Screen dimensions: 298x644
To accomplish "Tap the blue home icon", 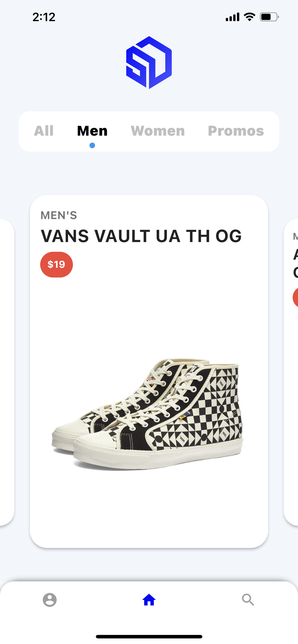I will 149,600.
